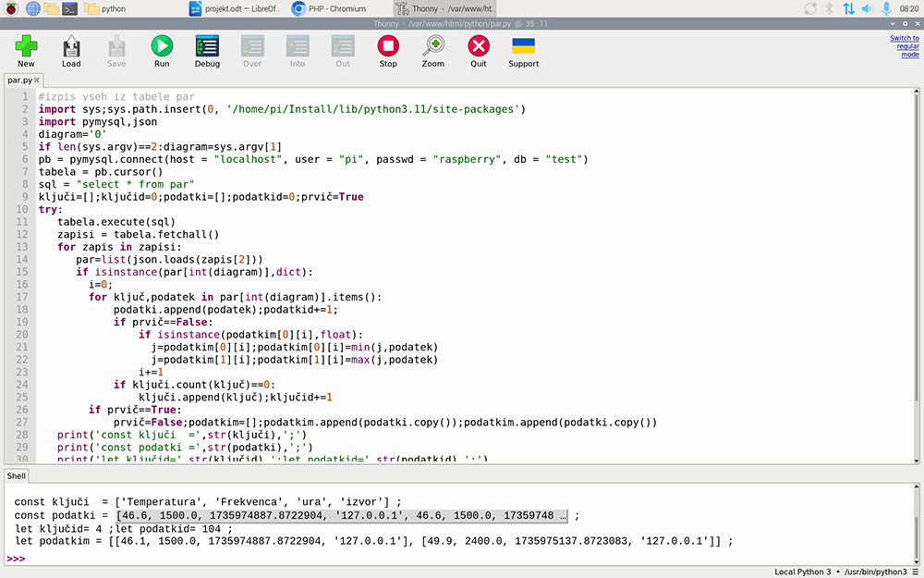The image size is (924, 578).
Task: Click 'let ključid= 4' shell output line
Action: coord(123,528)
